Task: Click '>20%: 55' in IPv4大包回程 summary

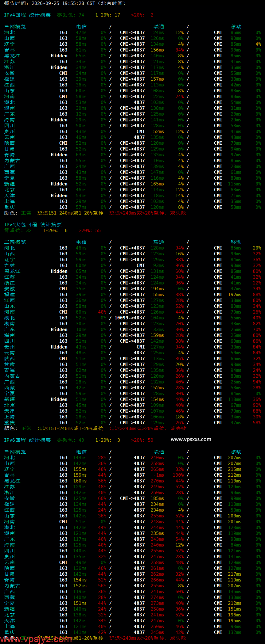Action: coord(90,231)
